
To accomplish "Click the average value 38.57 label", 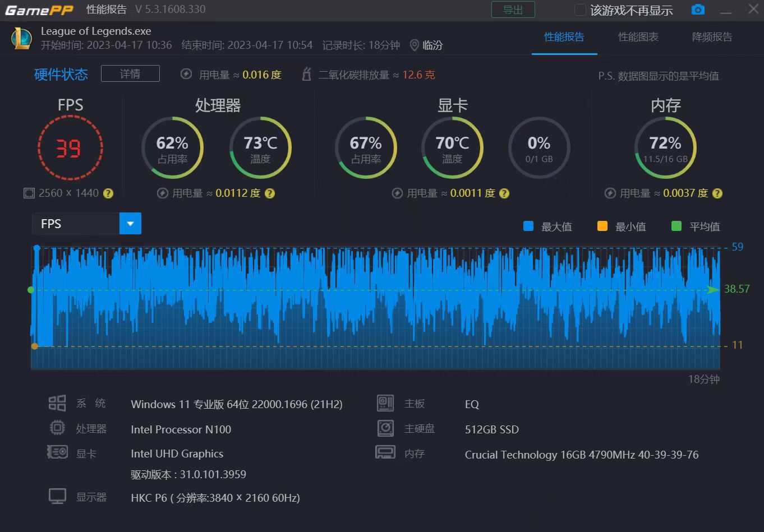I will click(x=737, y=289).
